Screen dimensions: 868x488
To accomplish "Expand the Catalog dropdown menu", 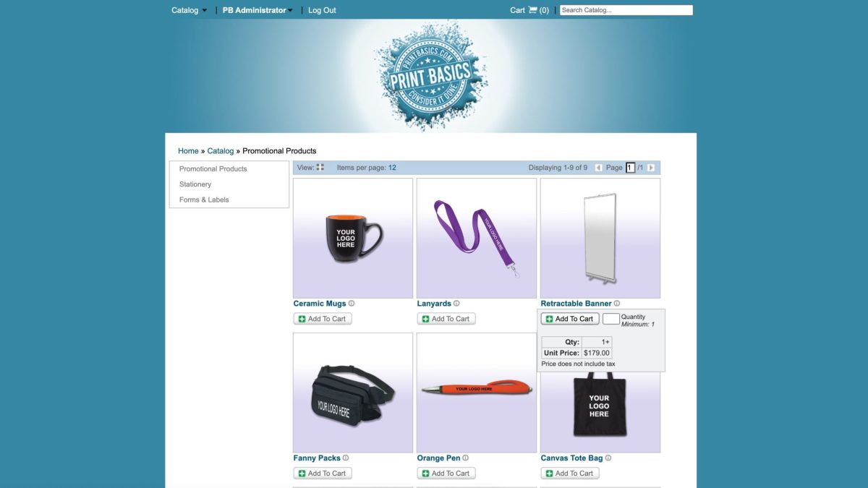I will click(x=189, y=10).
